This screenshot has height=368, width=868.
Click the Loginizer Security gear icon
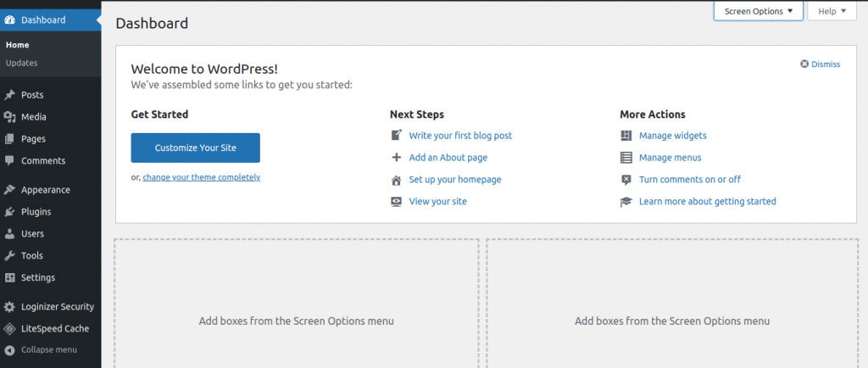click(9, 307)
